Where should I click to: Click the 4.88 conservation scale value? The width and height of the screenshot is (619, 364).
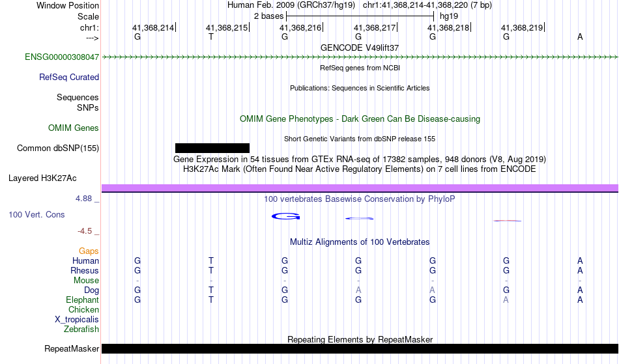click(83, 199)
